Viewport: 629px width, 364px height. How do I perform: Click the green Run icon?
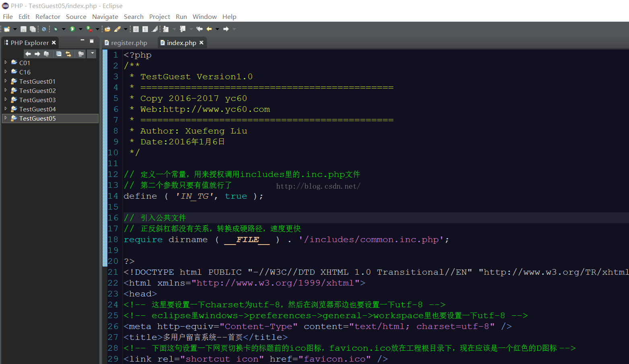coord(72,29)
